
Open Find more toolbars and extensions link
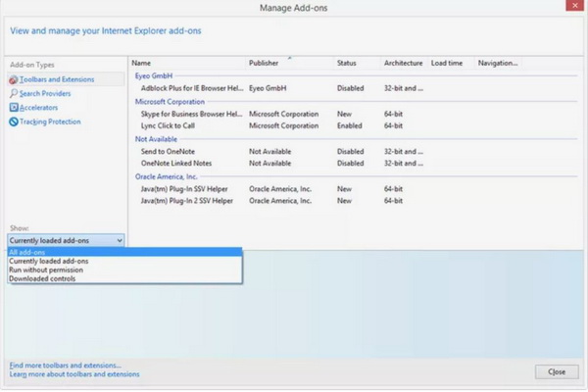[x=66, y=365]
